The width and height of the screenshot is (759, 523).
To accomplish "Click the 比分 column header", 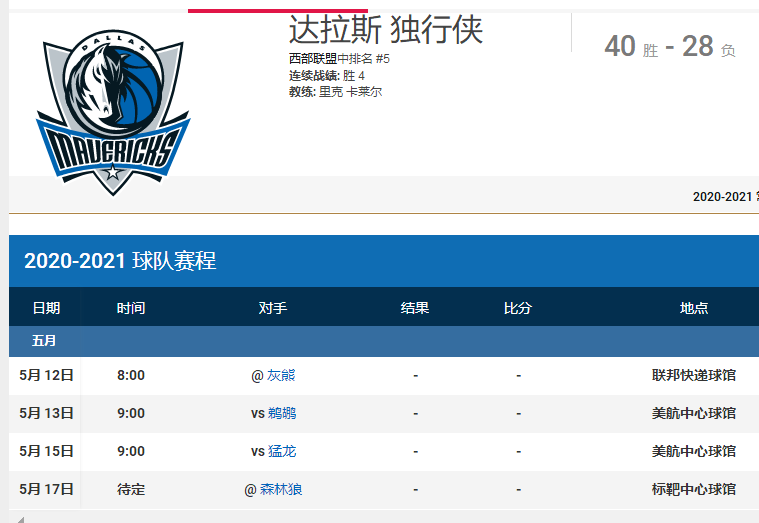I will pos(518,308).
